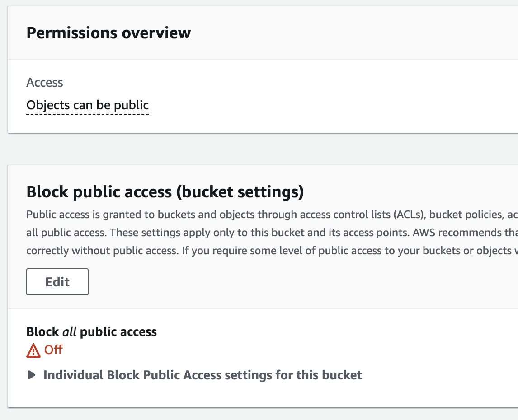
Task: Click the Access label in Permissions overview
Action: pyautogui.click(x=45, y=82)
